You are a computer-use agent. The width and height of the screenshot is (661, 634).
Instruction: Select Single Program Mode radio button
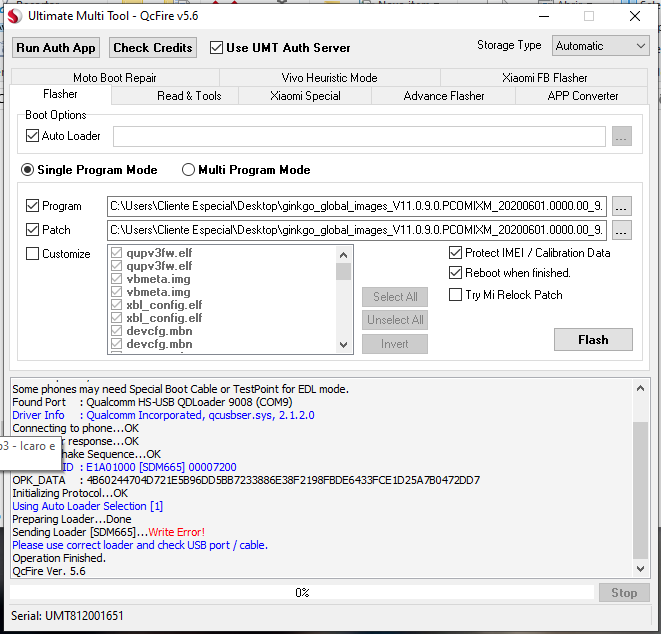coord(28,170)
